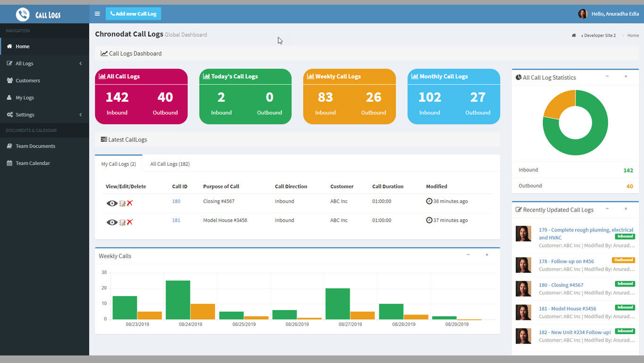Image resolution: width=644 pixels, height=363 pixels.
Task: Switch to All Call Logs (182) tab
Action: pyautogui.click(x=170, y=164)
